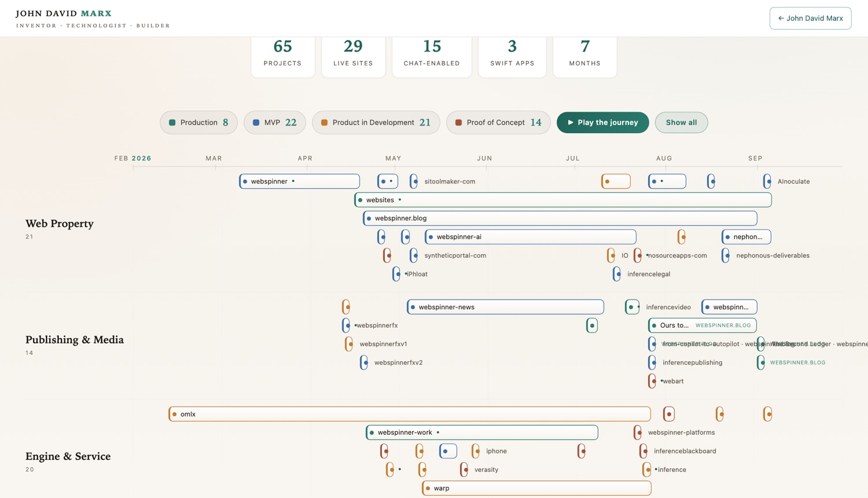Screen dimensions: 868x498
Task: Click the nephonous-deliverables marker
Action: pyautogui.click(x=726, y=255)
